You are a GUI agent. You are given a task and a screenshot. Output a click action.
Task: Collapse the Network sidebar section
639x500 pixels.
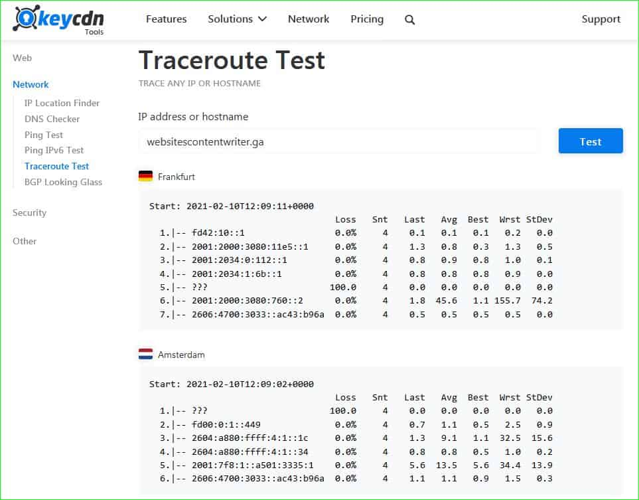(x=30, y=85)
